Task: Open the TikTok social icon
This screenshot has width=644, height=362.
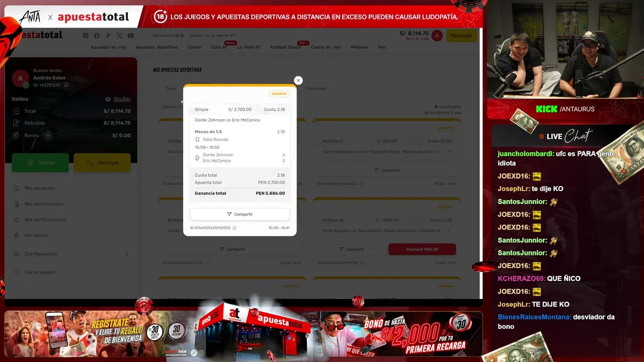Action: click(108, 35)
